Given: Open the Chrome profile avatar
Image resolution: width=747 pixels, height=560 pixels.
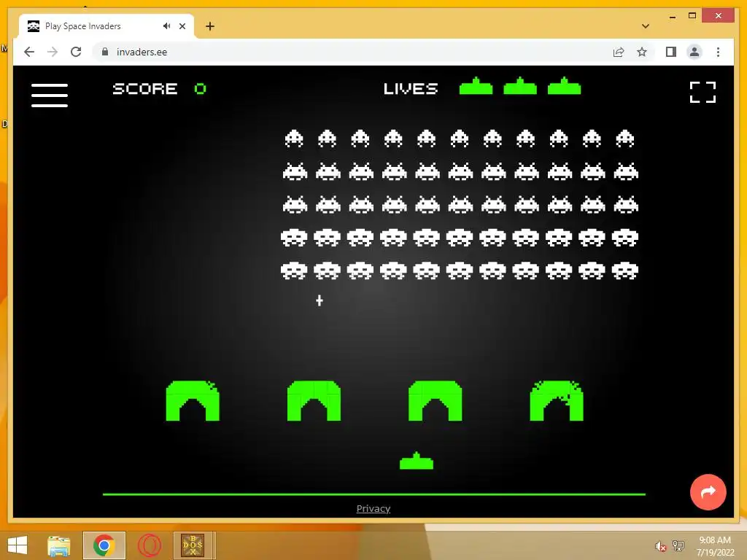Looking at the screenshot, I should point(694,52).
